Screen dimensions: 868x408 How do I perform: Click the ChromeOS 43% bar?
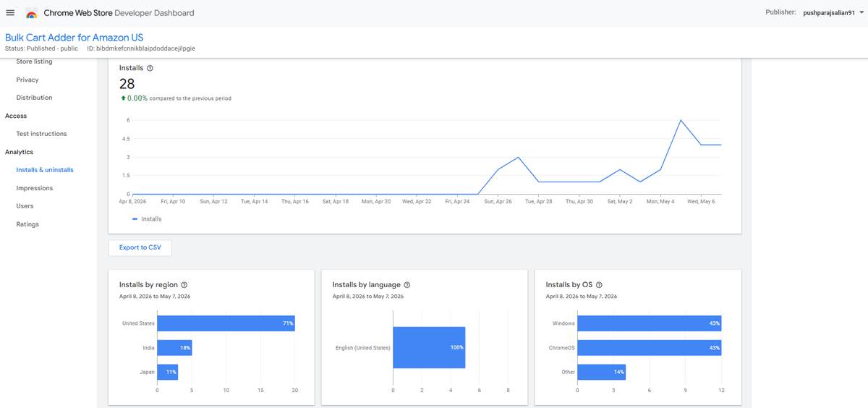coord(649,348)
